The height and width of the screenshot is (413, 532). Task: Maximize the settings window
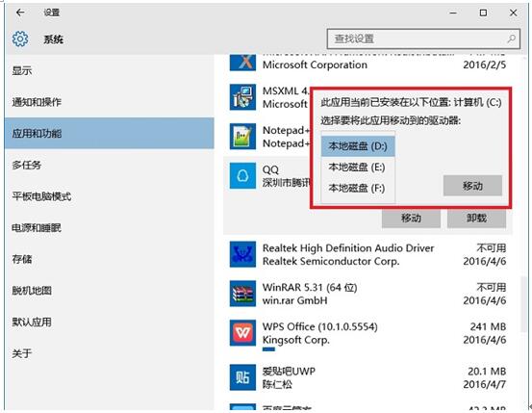point(483,13)
